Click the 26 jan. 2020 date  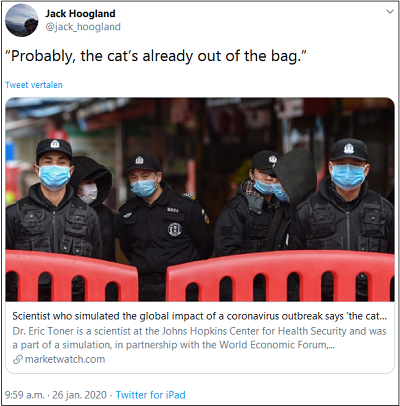[79, 395]
